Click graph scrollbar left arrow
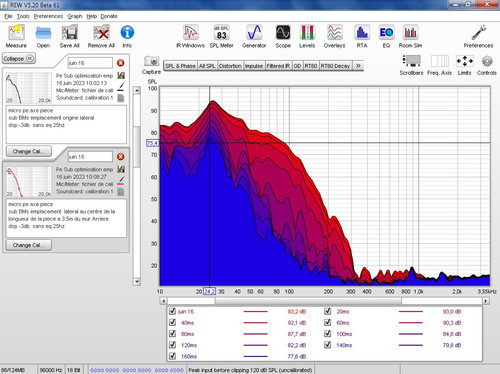This screenshot has width=500, height=374. 163,301
